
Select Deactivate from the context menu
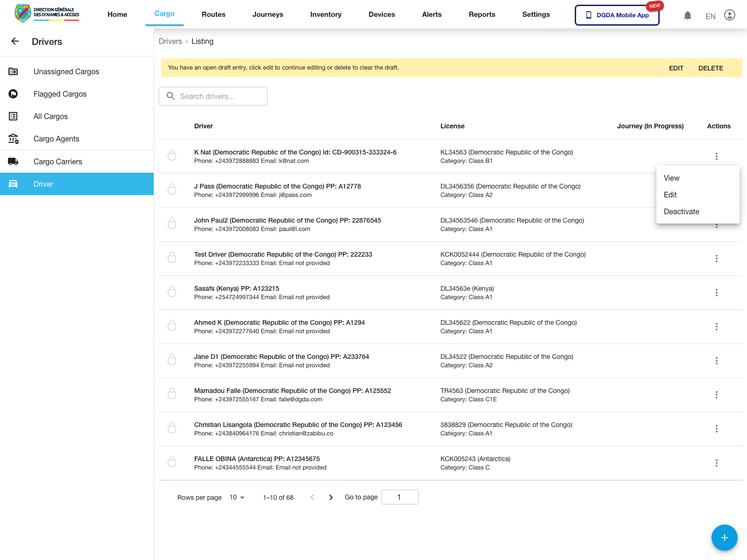point(681,212)
